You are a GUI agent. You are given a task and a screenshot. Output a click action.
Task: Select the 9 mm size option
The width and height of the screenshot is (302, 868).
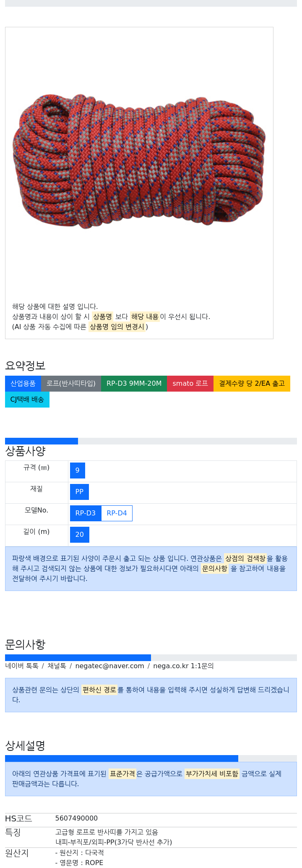coord(78,471)
